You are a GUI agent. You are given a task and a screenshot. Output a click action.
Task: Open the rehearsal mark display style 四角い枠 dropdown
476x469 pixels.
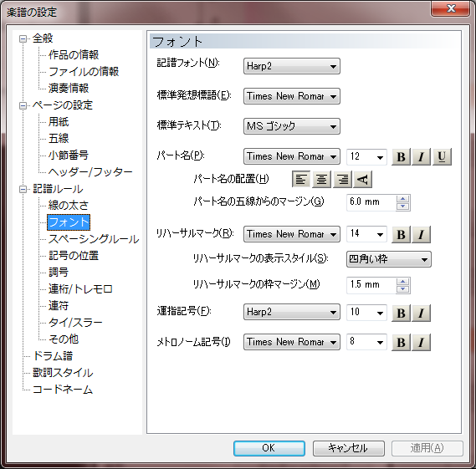click(388, 259)
